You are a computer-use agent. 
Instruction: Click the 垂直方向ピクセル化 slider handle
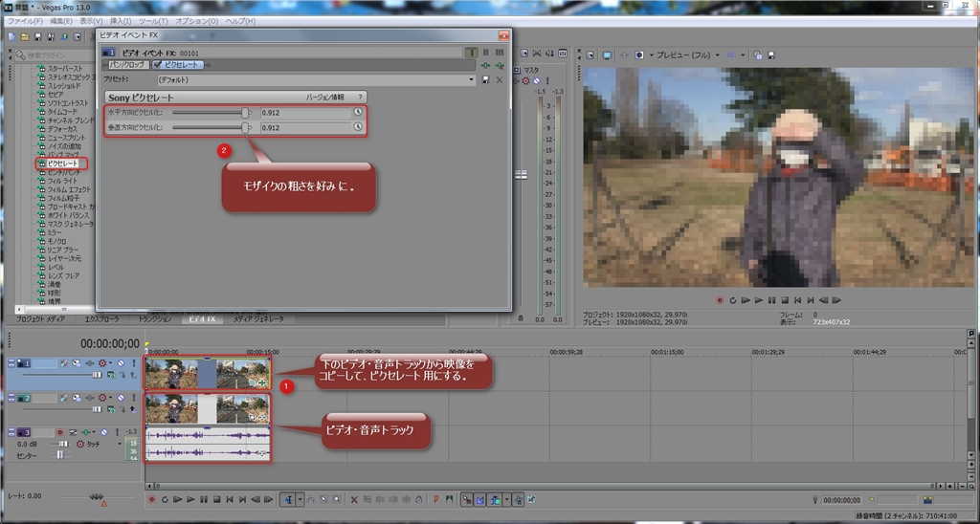(x=245, y=127)
